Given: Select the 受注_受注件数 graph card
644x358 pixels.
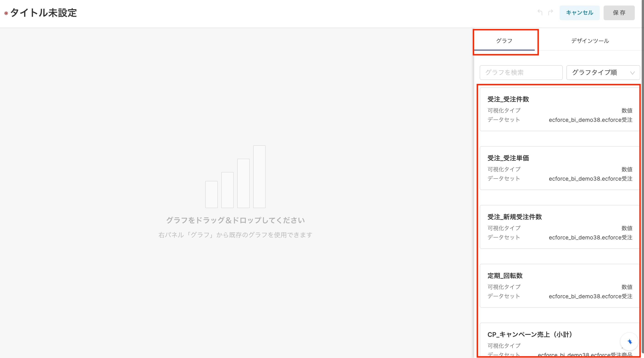Looking at the screenshot, I should (560, 109).
